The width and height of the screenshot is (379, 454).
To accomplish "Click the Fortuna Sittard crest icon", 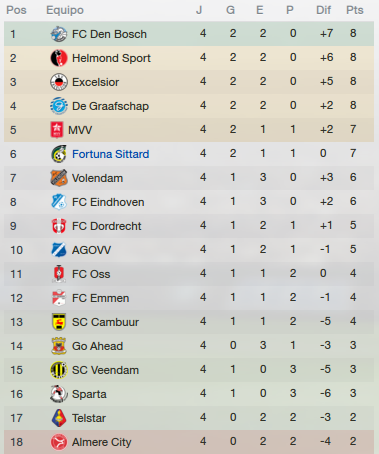I will (x=59, y=154).
